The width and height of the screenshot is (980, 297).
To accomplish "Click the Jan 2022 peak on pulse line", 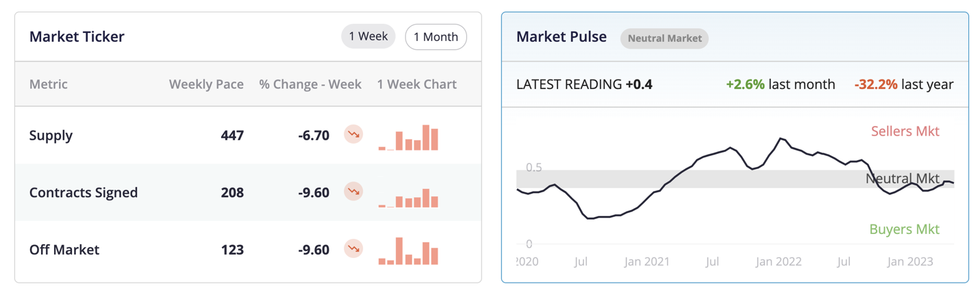I will tap(780, 139).
